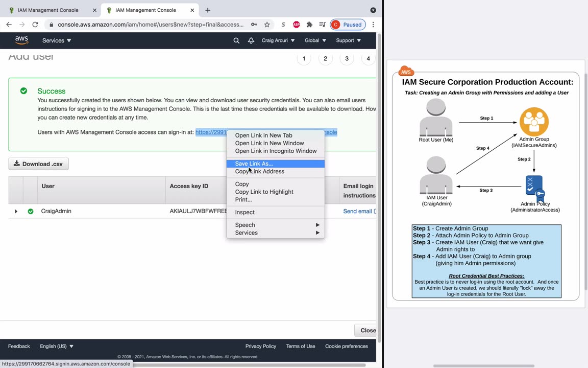Open the Feedback link
The image size is (588, 368).
click(19, 346)
